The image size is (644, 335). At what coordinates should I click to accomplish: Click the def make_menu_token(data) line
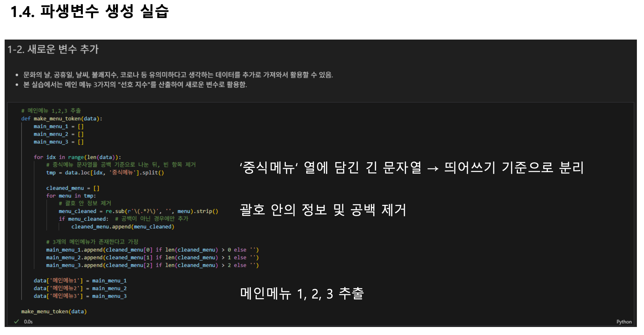61,119
